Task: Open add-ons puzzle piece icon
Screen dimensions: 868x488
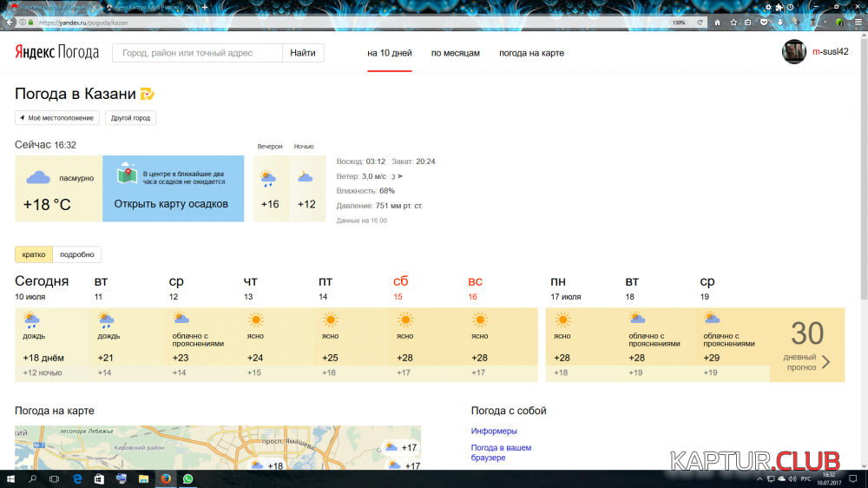Action: [x=779, y=7]
